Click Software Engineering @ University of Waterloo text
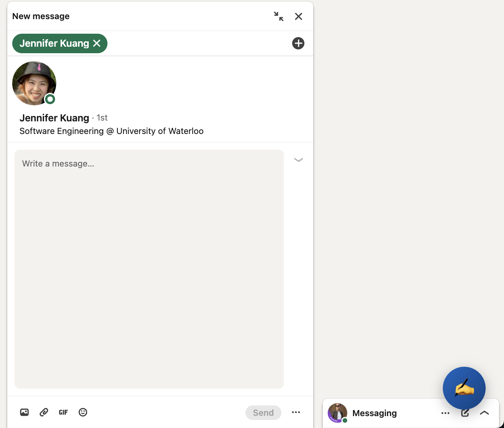Screen dimensions: 504x428 point(112,131)
